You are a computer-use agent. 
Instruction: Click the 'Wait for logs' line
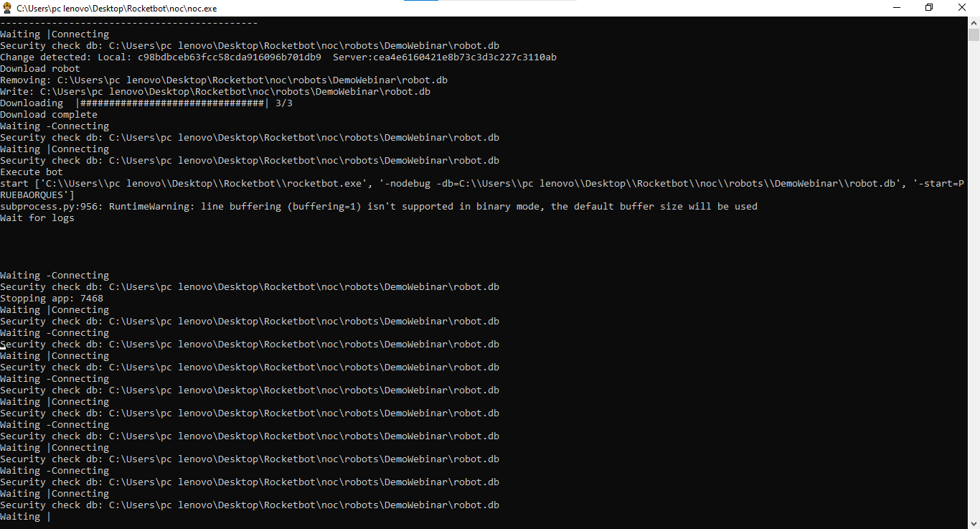point(37,218)
